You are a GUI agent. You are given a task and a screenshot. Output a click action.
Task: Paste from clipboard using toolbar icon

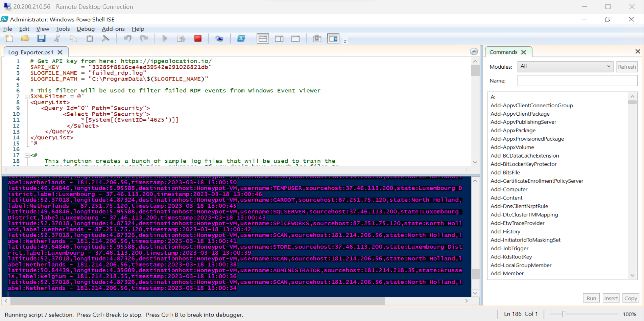90,39
